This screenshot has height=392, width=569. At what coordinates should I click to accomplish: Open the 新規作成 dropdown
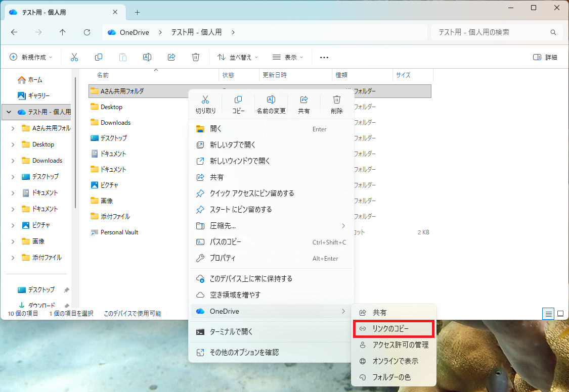31,57
